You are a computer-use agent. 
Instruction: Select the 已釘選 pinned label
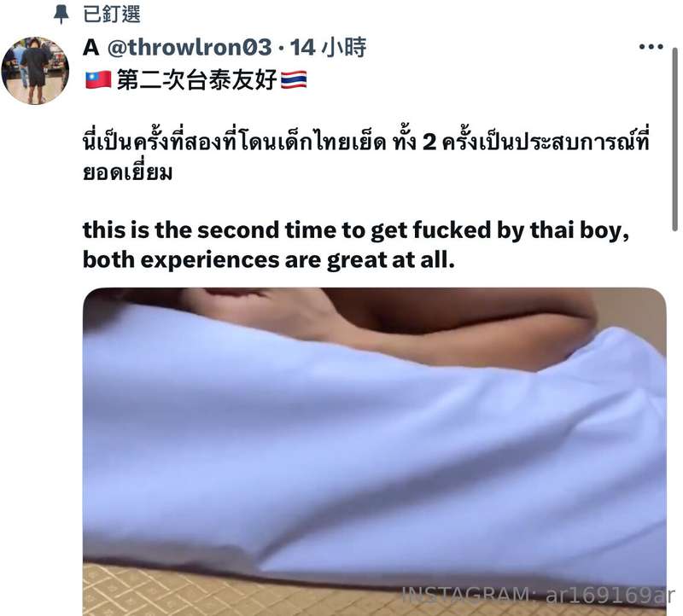(x=112, y=15)
